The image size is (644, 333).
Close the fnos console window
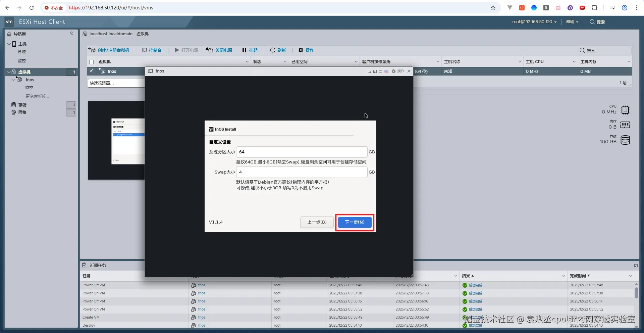point(409,71)
